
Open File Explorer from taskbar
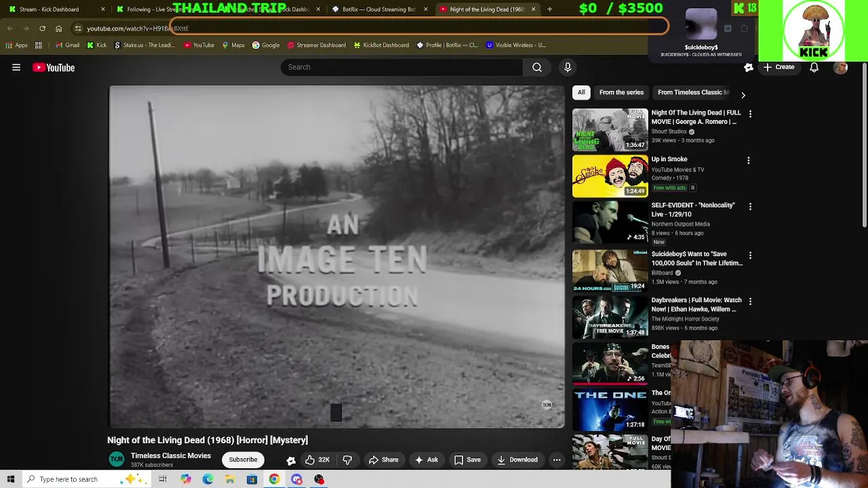point(230,479)
